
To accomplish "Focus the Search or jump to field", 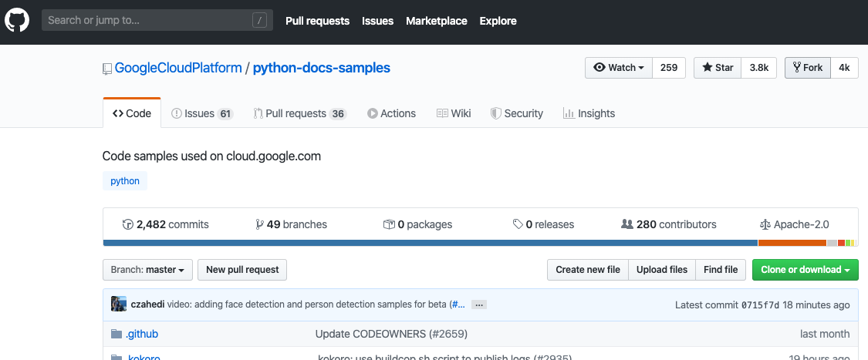I will coord(157,21).
